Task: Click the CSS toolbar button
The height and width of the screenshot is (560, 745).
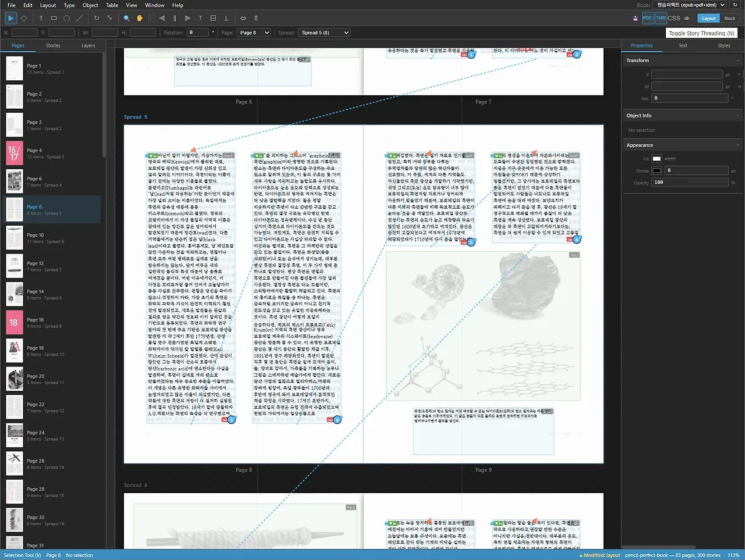Action: pos(674,18)
